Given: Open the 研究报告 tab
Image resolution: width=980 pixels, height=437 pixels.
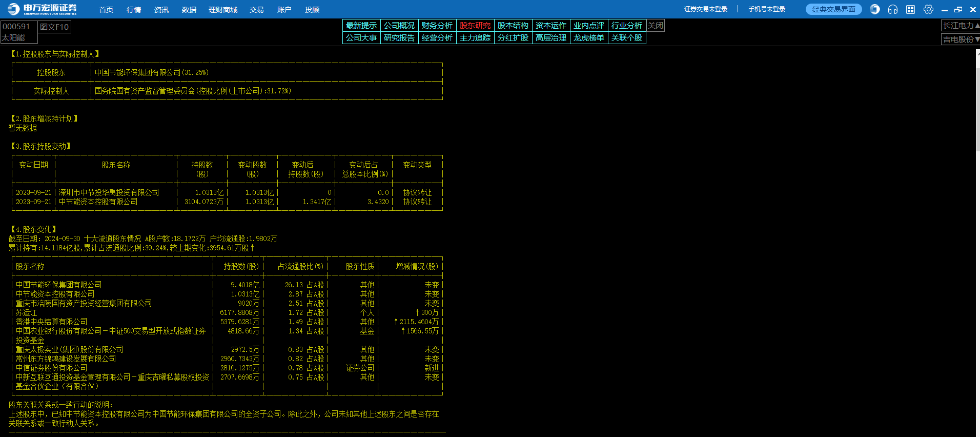Looking at the screenshot, I should click(399, 37).
